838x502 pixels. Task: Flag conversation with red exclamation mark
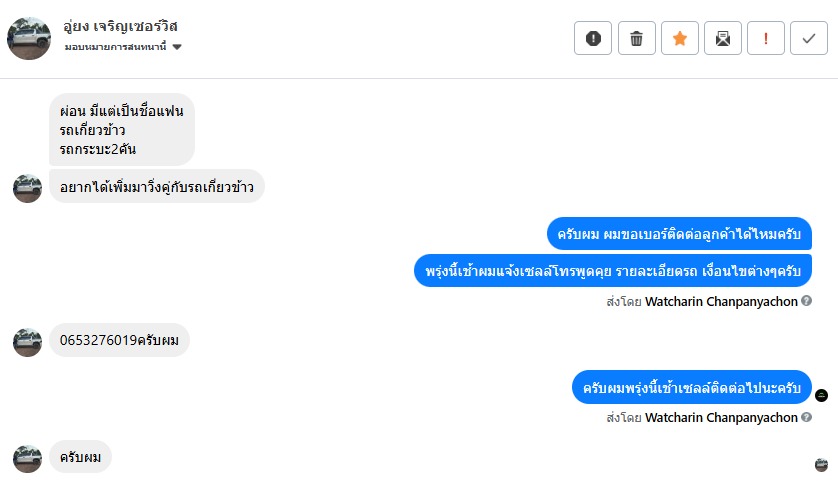(766, 39)
